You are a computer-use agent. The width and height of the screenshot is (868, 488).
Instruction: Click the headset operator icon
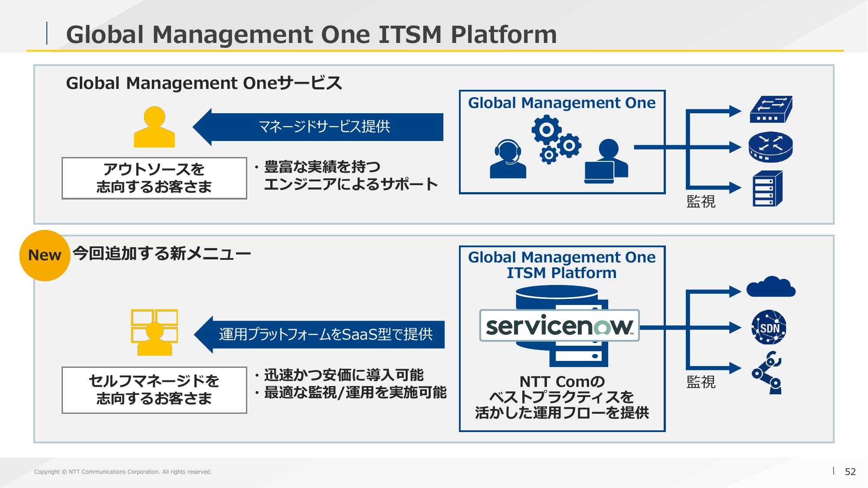pos(508,159)
